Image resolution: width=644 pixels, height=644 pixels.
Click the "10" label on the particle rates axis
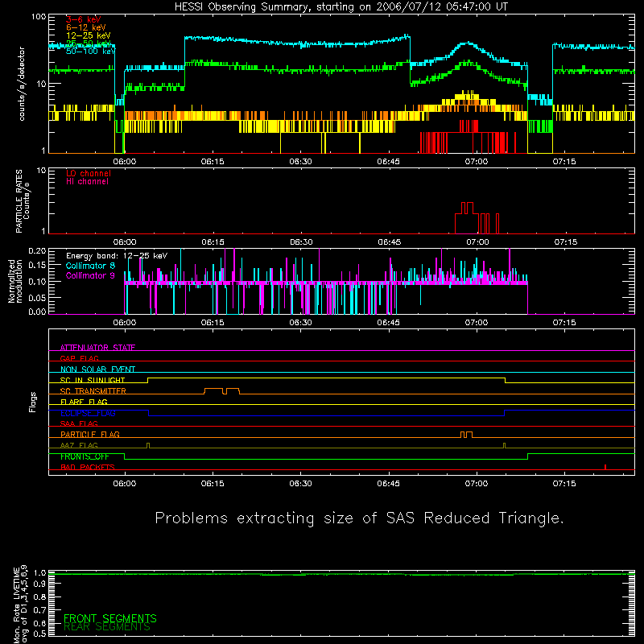pos(42,170)
